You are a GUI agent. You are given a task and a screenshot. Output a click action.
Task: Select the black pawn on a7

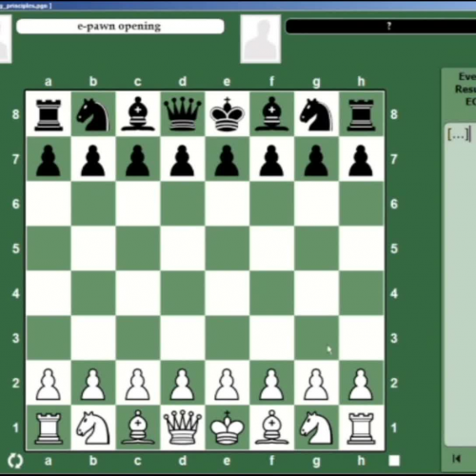pyautogui.click(x=49, y=161)
